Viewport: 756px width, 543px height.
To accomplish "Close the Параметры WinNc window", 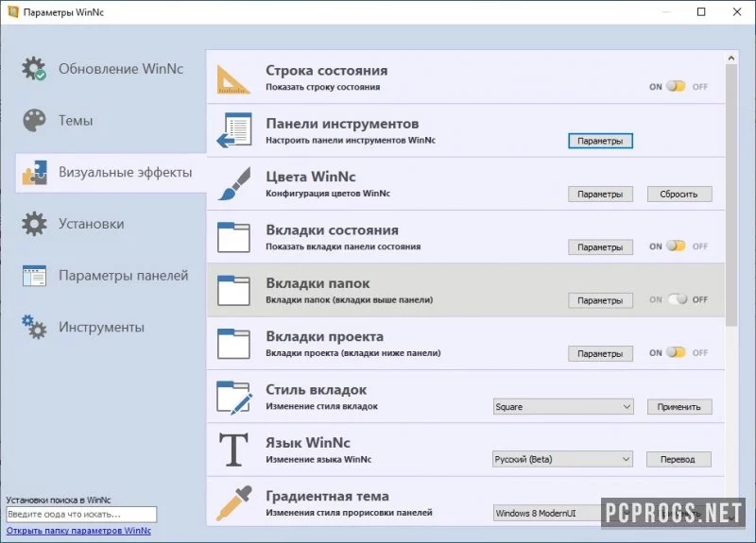I will click(737, 12).
